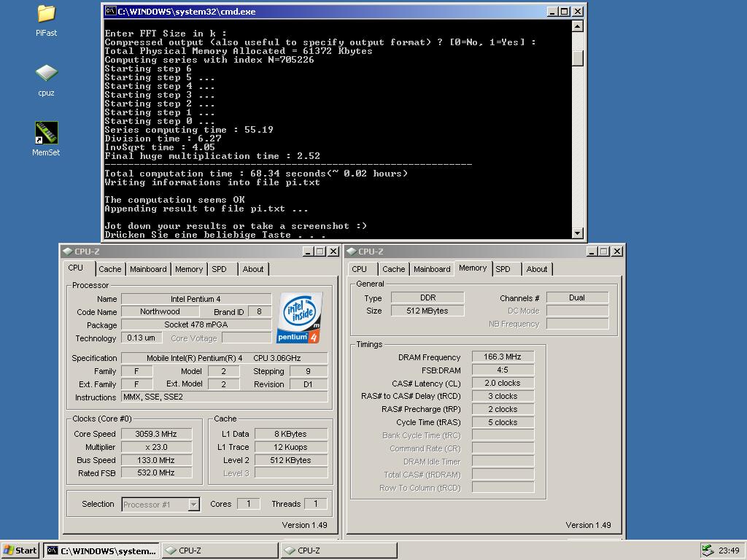Click the system tray safely remove hardware icon
The width and height of the screenshot is (747, 560).
708,551
